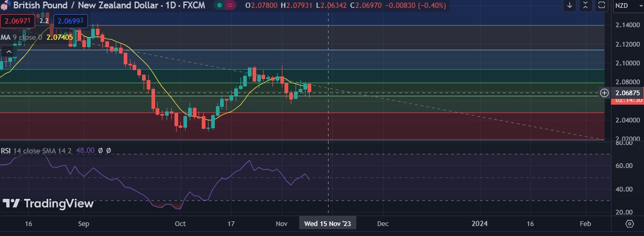Click the RSI value 48.00
This screenshot has height=236, width=644.
[85, 150]
